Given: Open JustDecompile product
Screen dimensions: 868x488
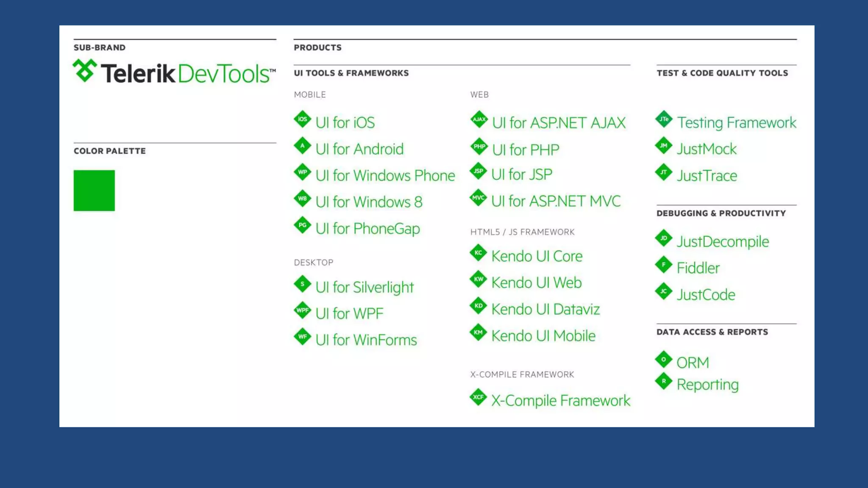Looking at the screenshot, I should (x=723, y=242).
